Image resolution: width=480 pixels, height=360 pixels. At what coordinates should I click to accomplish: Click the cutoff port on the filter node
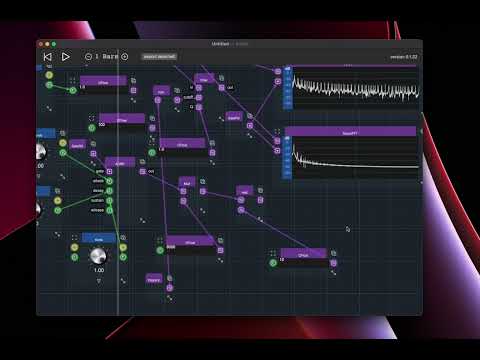point(199,97)
